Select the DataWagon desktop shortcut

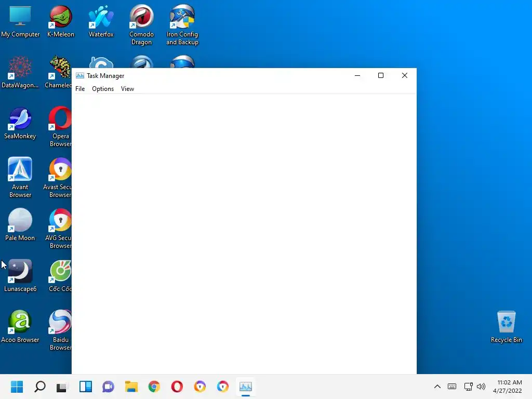(x=20, y=72)
